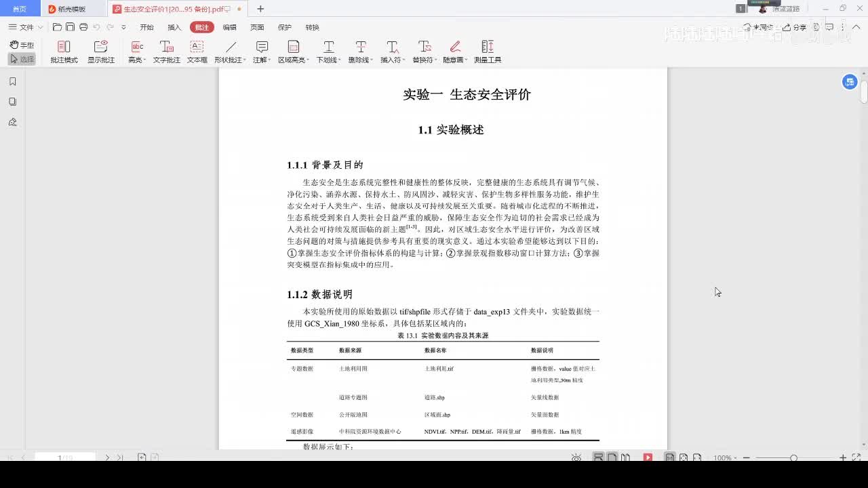
Task: Switch to two-page book view
Action: [625, 458]
